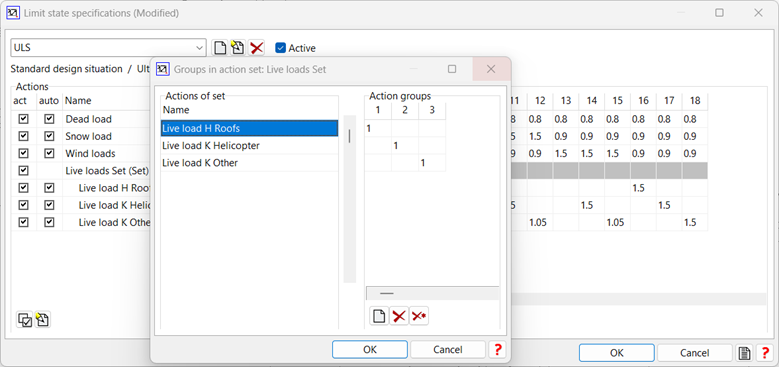Add a new action group
Screen dimensions: 779x367
pyautogui.click(x=379, y=316)
